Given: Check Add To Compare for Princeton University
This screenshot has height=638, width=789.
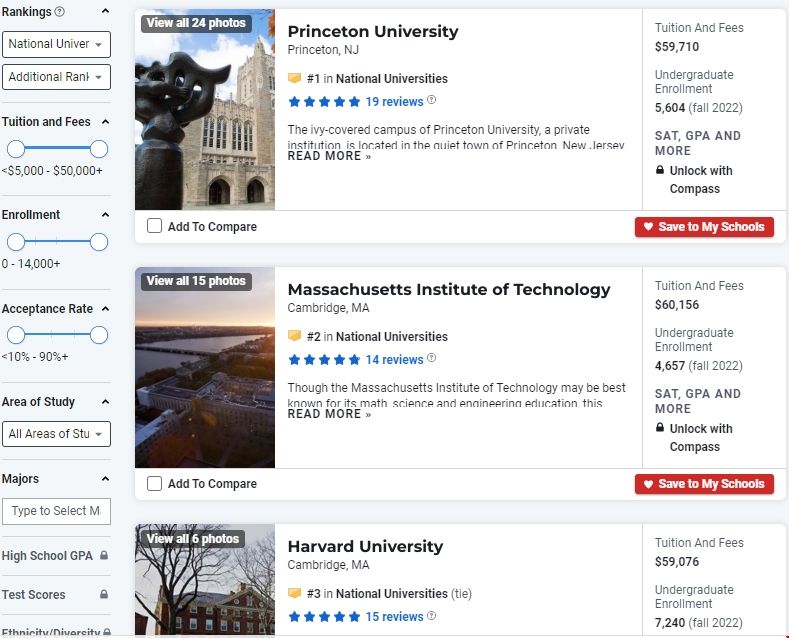Looking at the screenshot, I should point(155,226).
